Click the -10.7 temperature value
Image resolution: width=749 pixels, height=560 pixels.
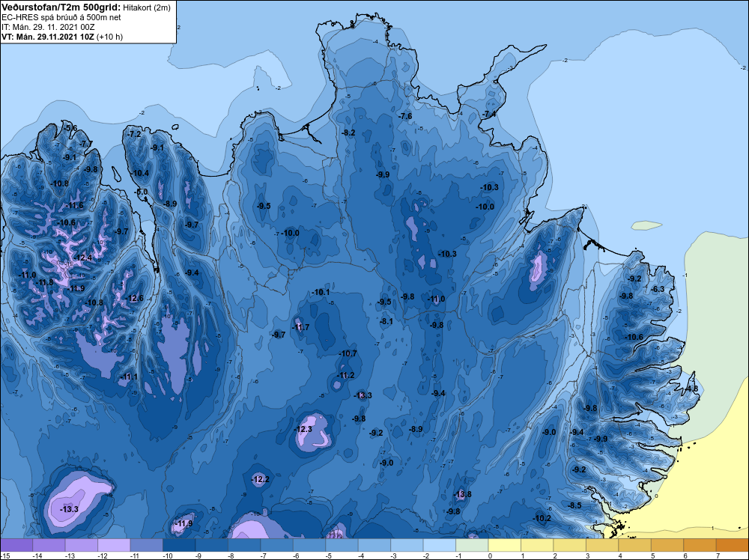click(x=348, y=354)
